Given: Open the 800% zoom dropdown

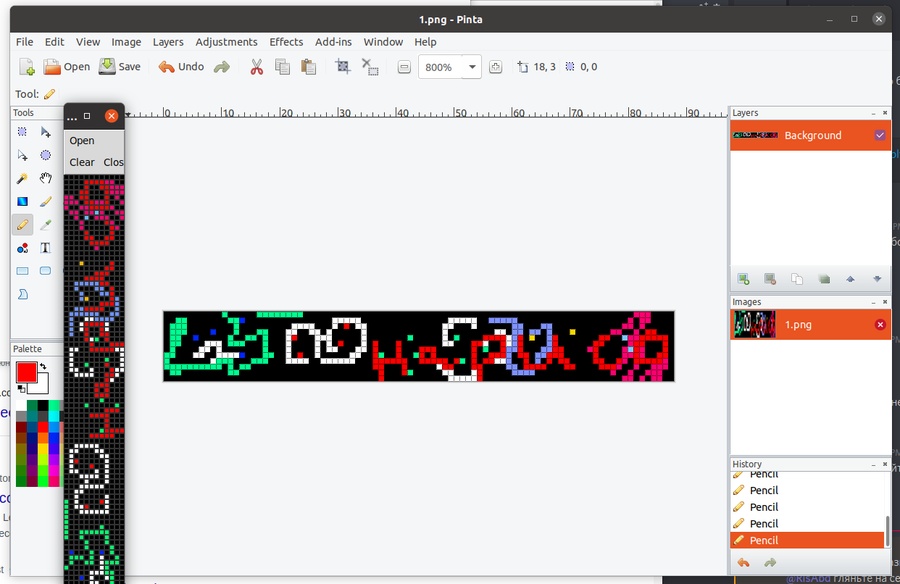Looking at the screenshot, I should (x=472, y=67).
